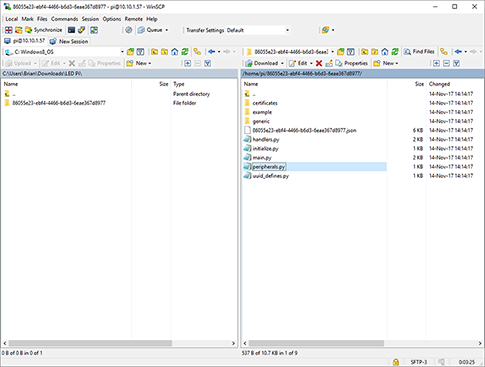Go back in the local panel history

(211, 52)
